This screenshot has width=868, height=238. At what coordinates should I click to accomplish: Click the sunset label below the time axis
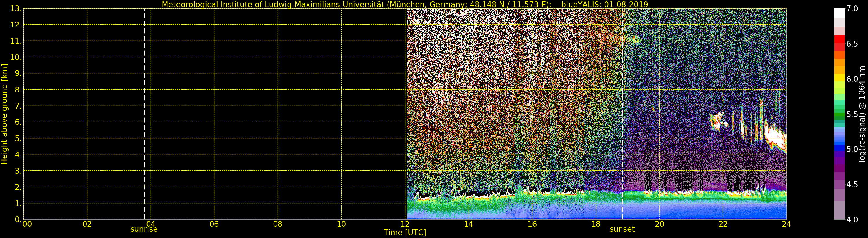tap(622, 229)
